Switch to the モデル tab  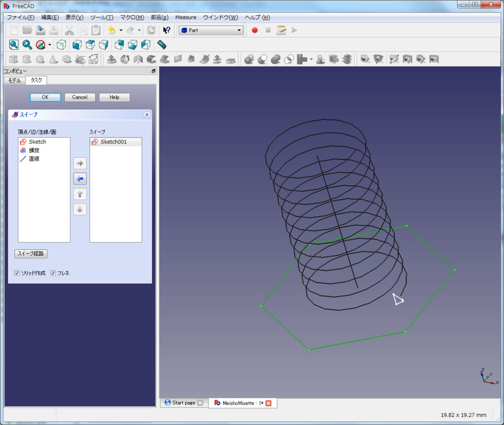[x=15, y=80]
